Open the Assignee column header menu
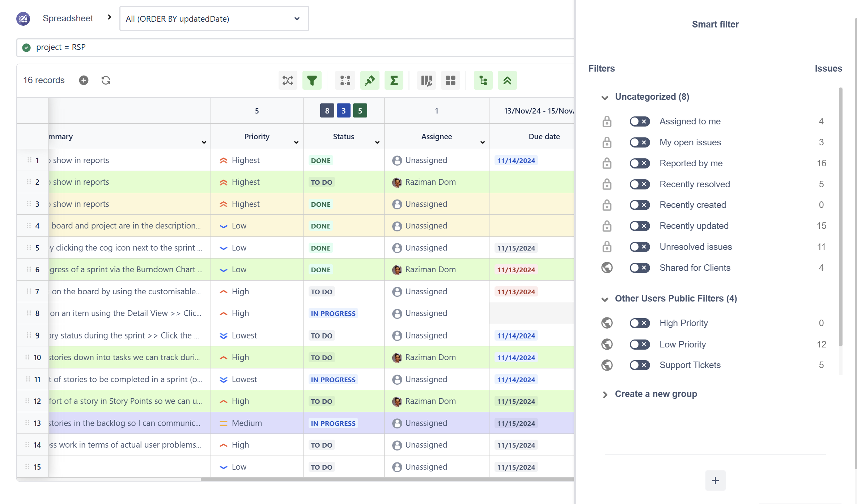Screen dimensions: 857x504 tap(482, 142)
